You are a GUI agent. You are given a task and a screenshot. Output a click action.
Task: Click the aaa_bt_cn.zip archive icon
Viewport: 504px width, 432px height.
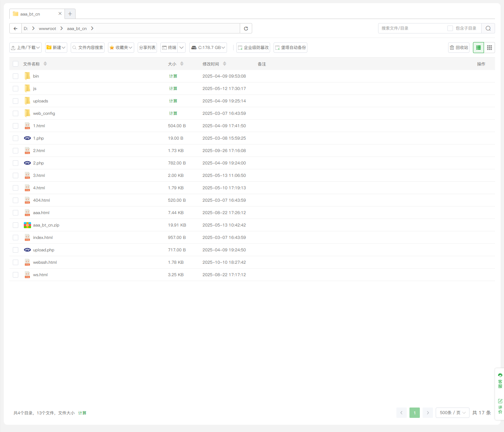[27, 225]
